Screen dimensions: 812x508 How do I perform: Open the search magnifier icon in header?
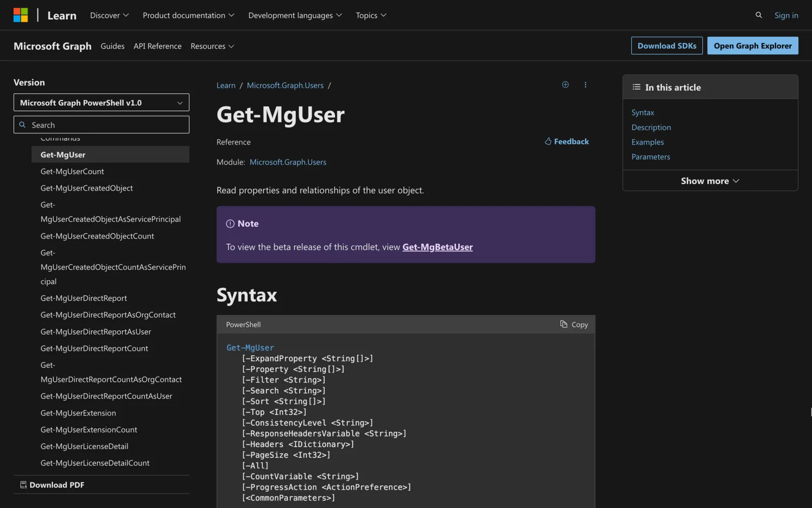759,15
